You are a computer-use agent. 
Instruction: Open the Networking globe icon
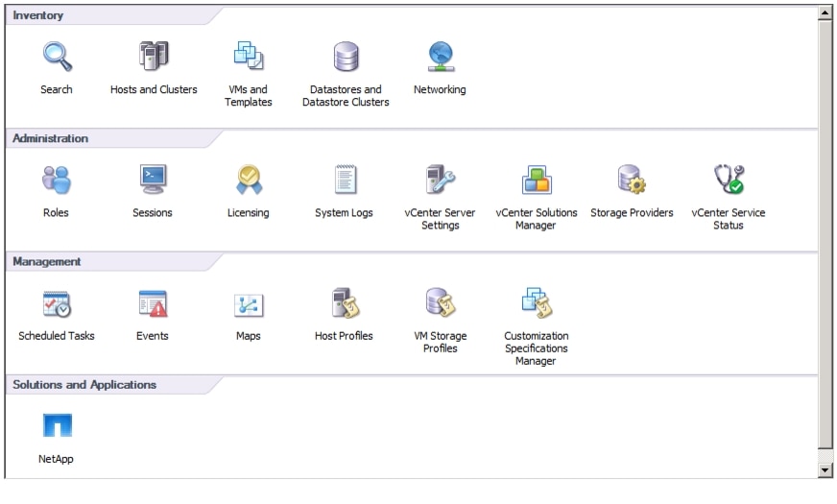441,56
